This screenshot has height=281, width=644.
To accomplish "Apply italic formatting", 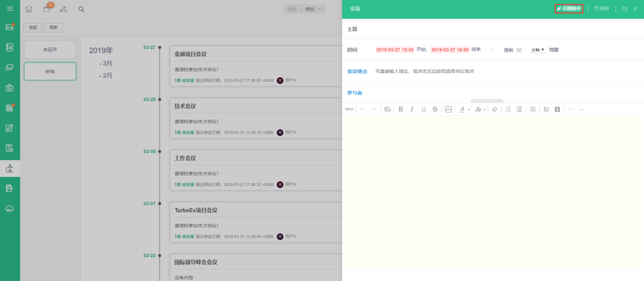I will (412, 109).
